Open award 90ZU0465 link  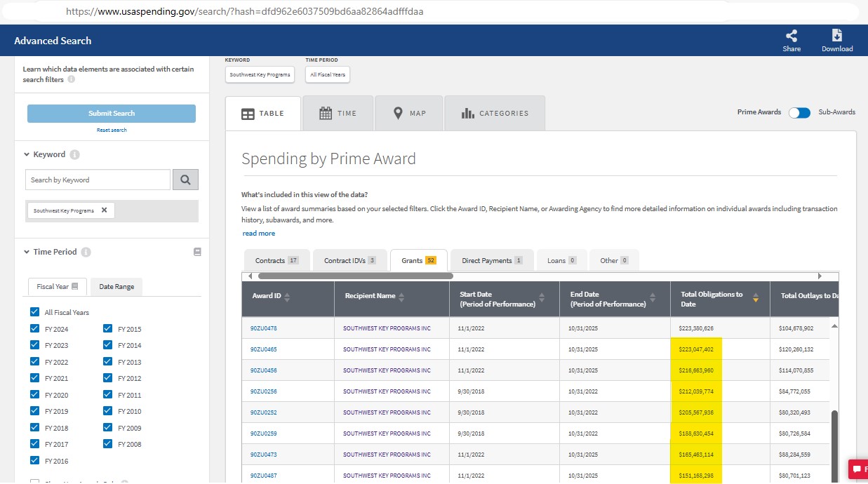point(263,349)
